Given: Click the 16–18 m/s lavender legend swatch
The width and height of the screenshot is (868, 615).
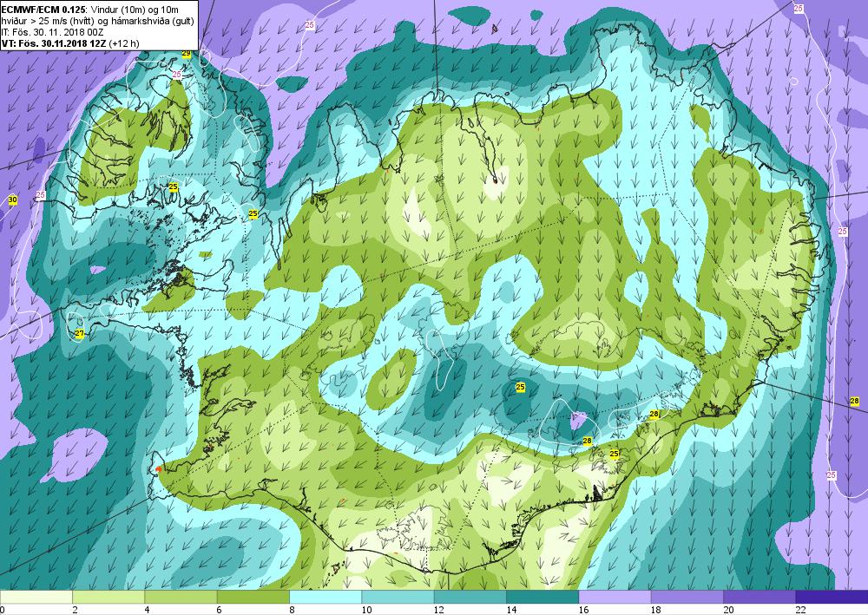Looking at the screenshot, I should pos(615,597).
